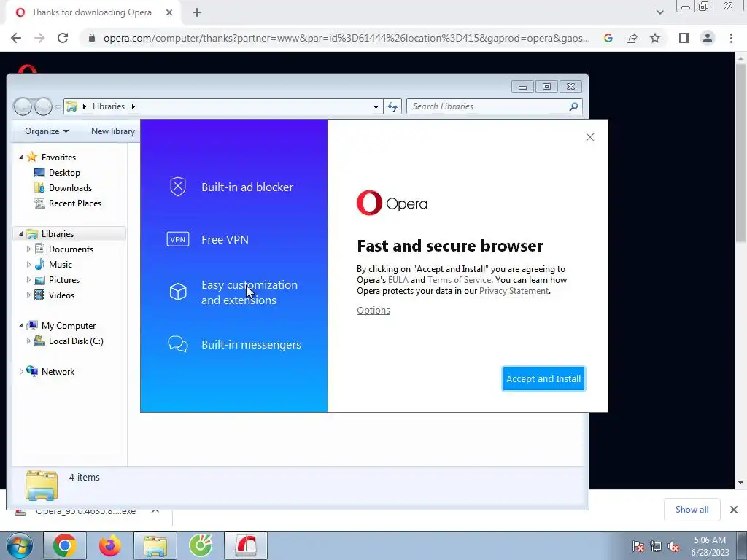Collapse the Favorites tree node
Screen dimensions: 747x560
[21, 157]
